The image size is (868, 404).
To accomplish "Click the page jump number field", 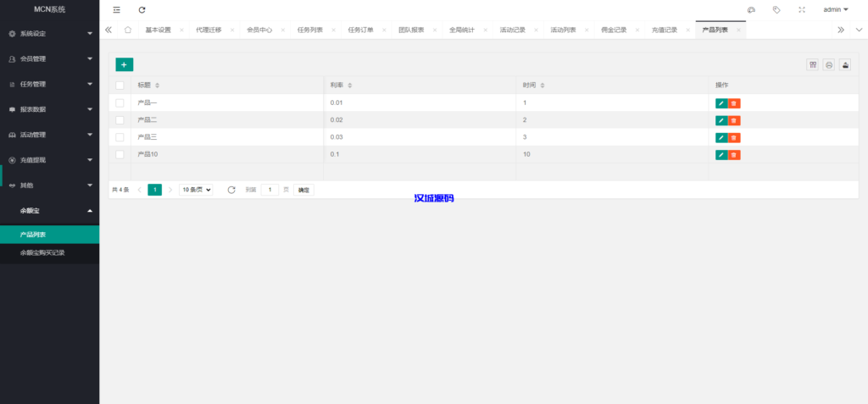I will (270, 190).
